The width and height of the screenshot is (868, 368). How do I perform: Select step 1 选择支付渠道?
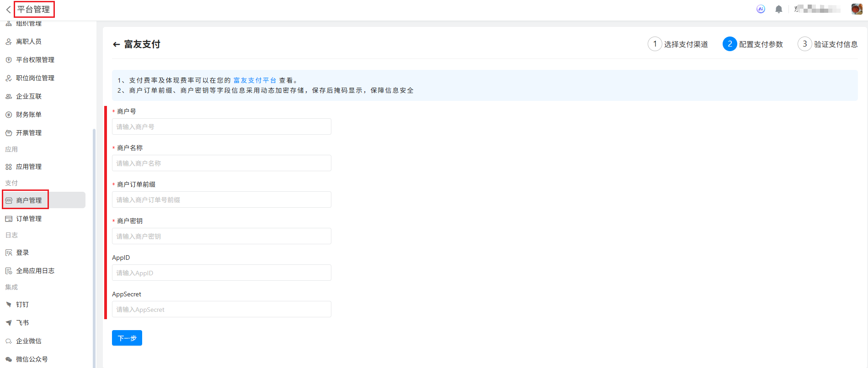point(678,44)
